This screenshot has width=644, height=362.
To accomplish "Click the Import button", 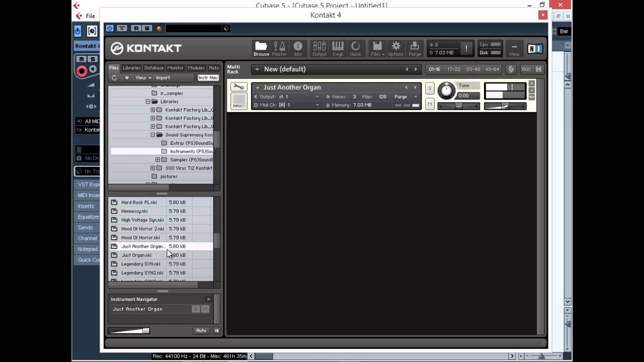I will 163,78.
